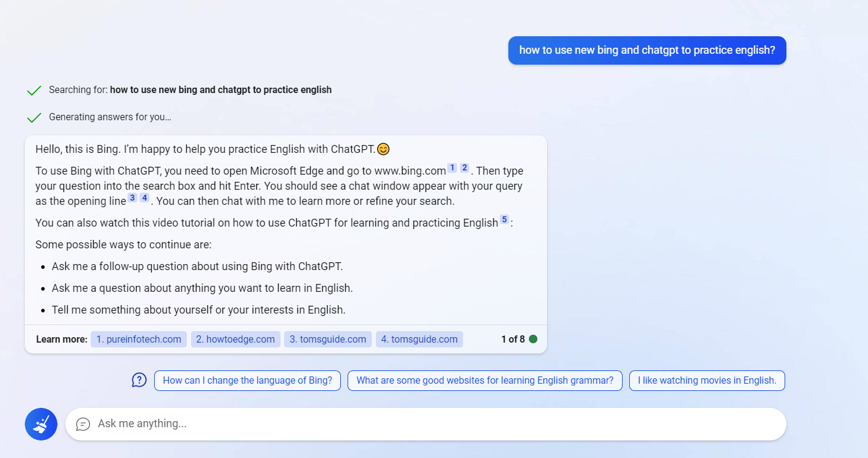Click the checkmark beside "Generating answers for you"
Image resolution: width=868 pixels, height=458 pixels.
click(x=34, y=117)
